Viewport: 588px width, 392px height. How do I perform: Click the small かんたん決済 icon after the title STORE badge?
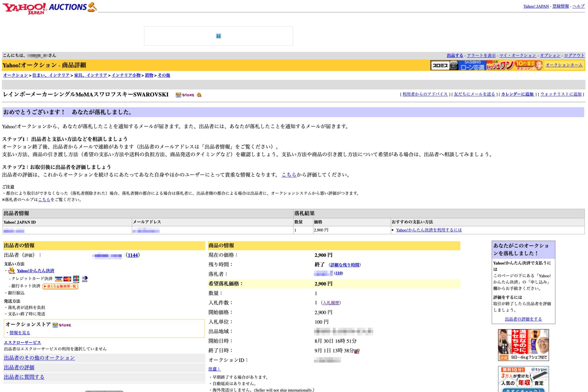[x=199, y=95]
